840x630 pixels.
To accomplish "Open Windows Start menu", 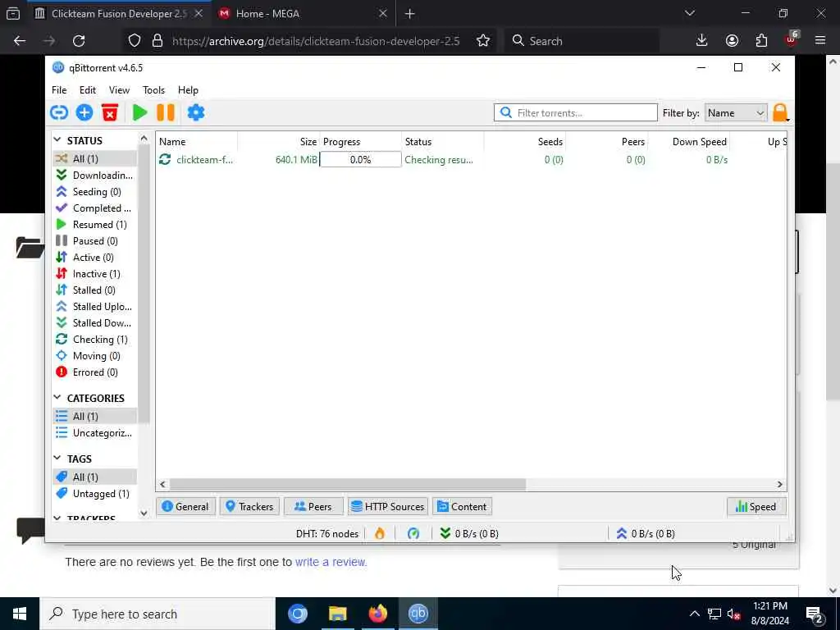I will [20, 614].
